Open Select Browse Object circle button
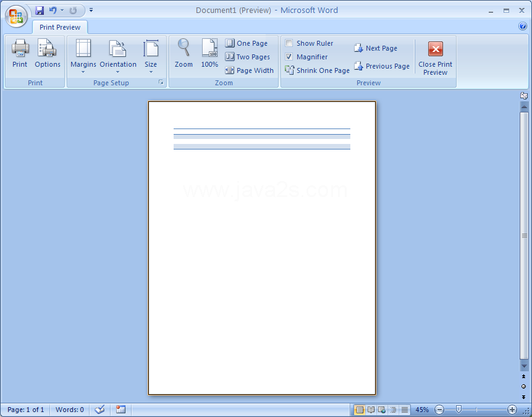The width and height of the screenshot is (532, 417). pyautogui.click(x=524, y=387)
